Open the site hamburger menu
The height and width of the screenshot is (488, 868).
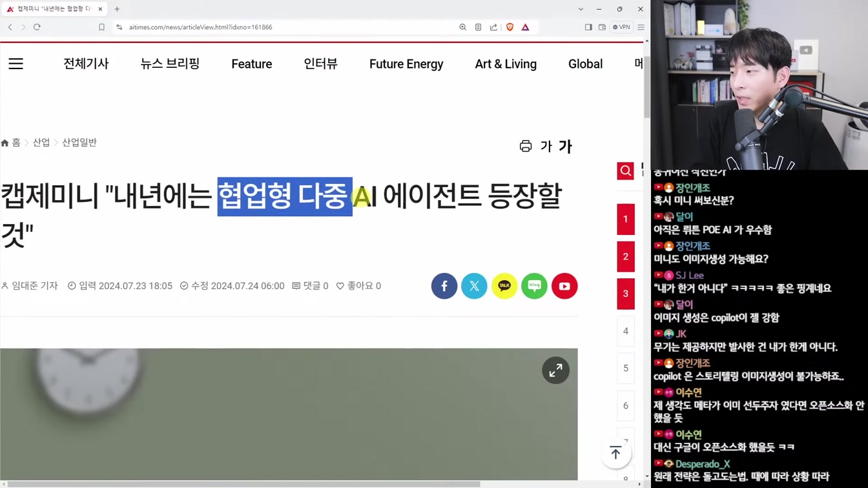15,64
